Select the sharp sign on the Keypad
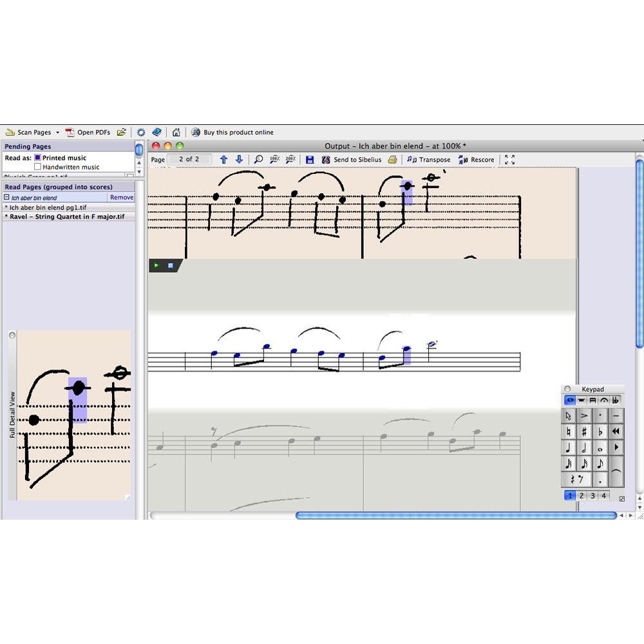This screenshot has height=644, width=644. click(584, 431)
